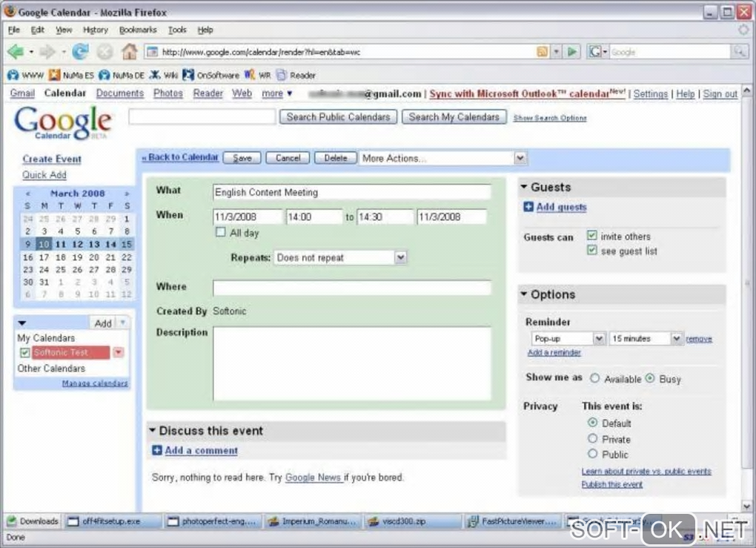Open the WR bookmark

click(257, 75)
